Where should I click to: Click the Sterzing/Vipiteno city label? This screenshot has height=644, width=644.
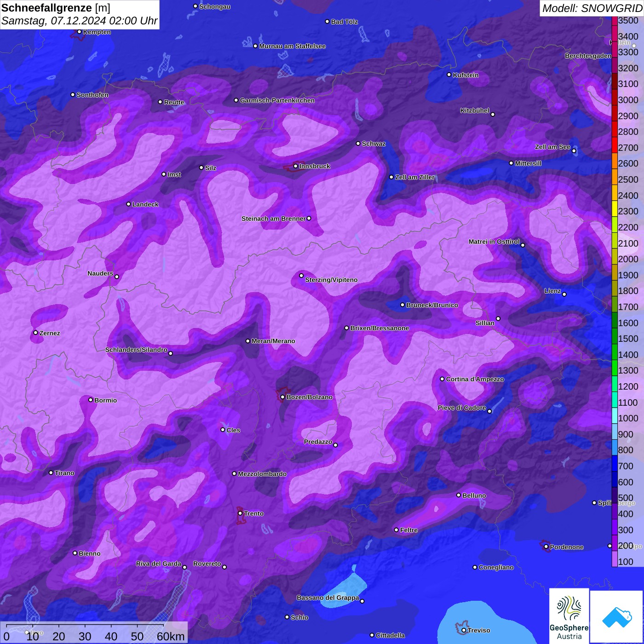(331, 280)
